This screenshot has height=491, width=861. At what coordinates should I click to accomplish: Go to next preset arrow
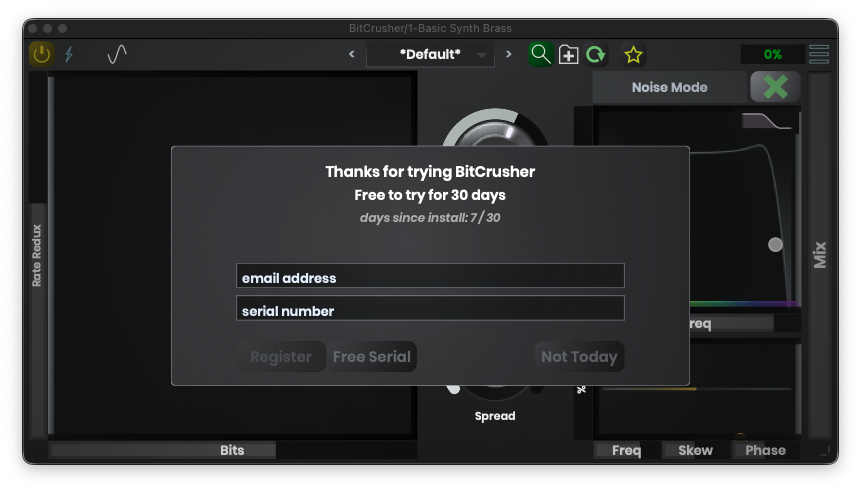click(x=508, y=54)
